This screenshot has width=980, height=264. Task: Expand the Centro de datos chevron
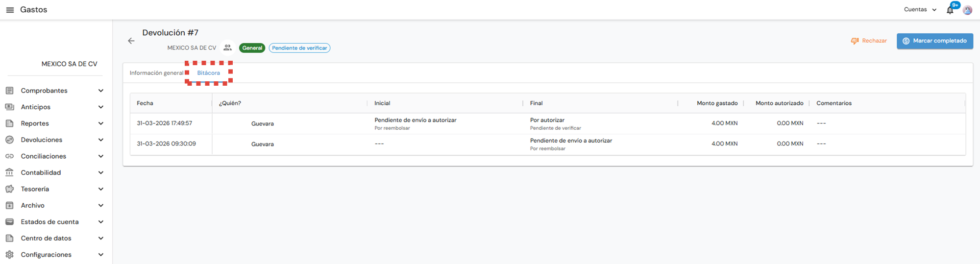coord(101,238)
